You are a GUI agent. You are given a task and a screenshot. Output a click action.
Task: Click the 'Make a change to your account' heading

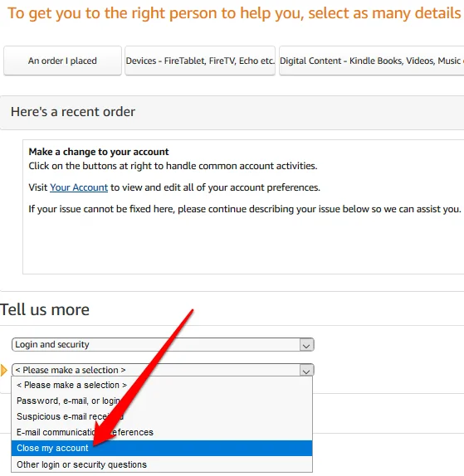coord(99,152)
